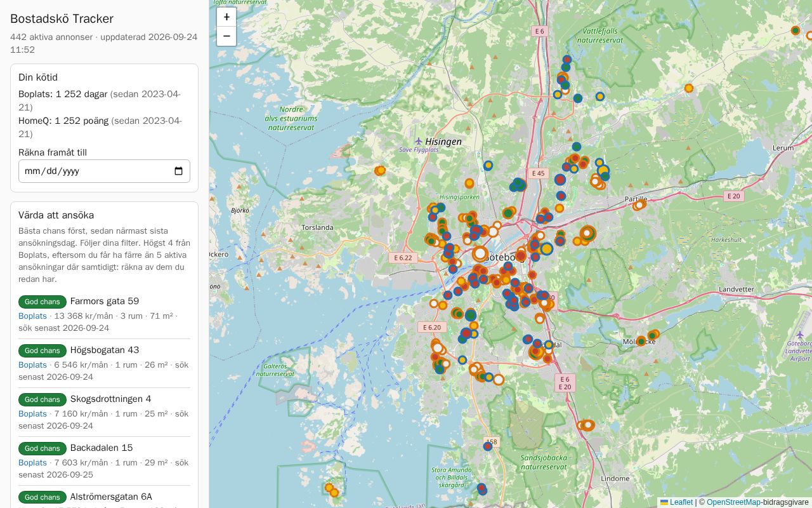This screenshot has height=508, width=812.
Task: Click the HomeQ: 1 252 poäng line
Action: tap(100, 127)
